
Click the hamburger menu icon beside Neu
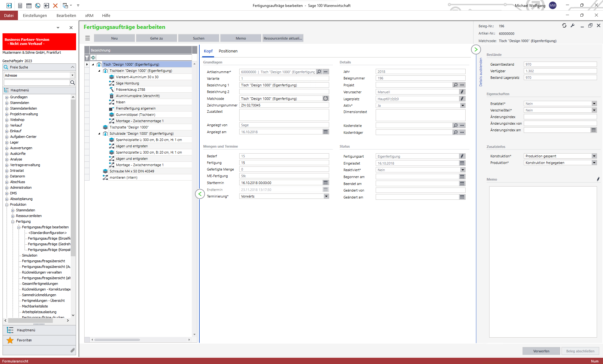coord(87,38)
